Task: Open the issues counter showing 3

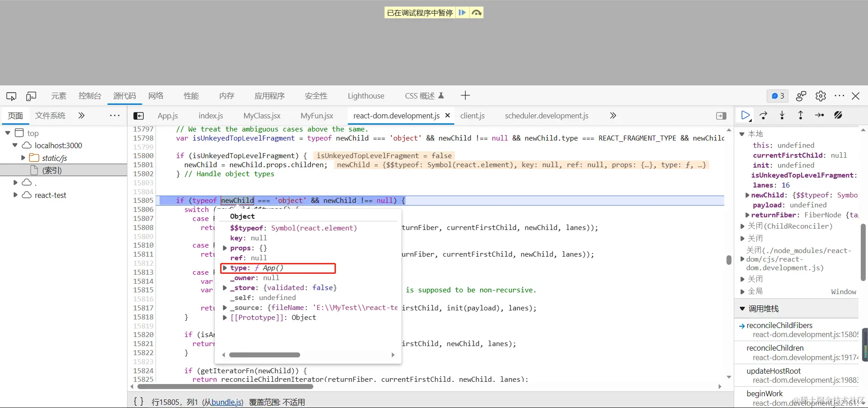Action: pyautogui.click(x=778, y=96)
